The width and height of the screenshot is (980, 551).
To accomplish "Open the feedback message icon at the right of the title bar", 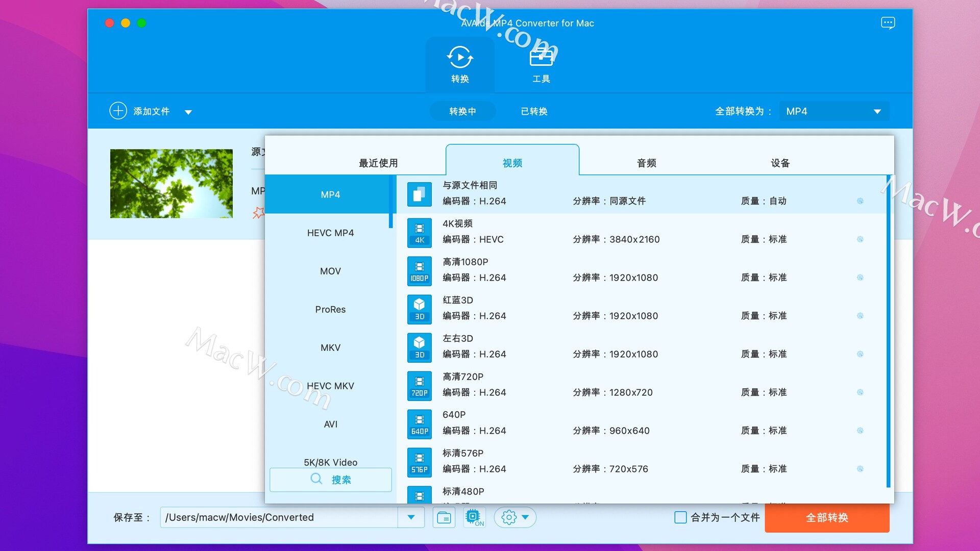I will click(x=888, y=23).
